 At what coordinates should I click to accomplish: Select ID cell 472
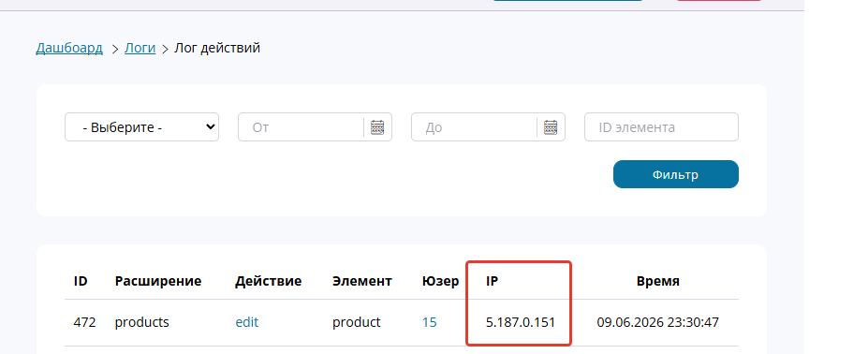pos(84,322)
